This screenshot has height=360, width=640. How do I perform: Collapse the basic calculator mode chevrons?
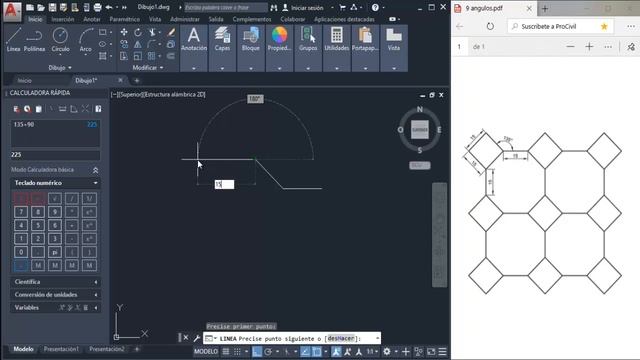(96, 170)
